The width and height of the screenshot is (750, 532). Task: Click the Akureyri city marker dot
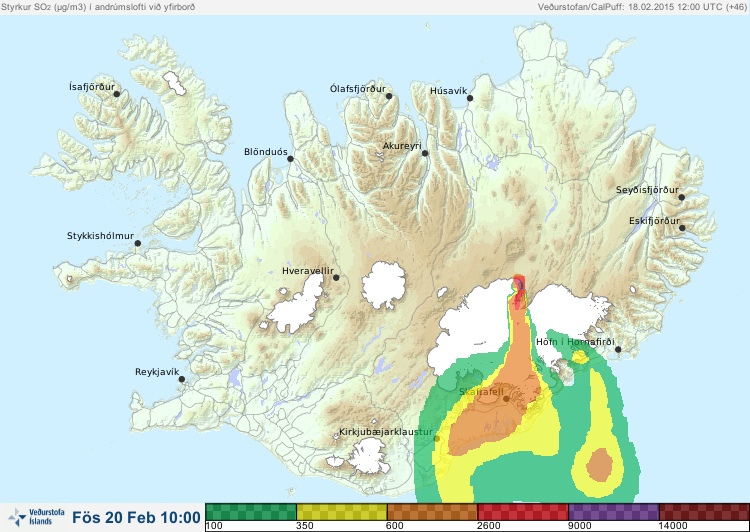pyautogui.click(x=425, y=153)
